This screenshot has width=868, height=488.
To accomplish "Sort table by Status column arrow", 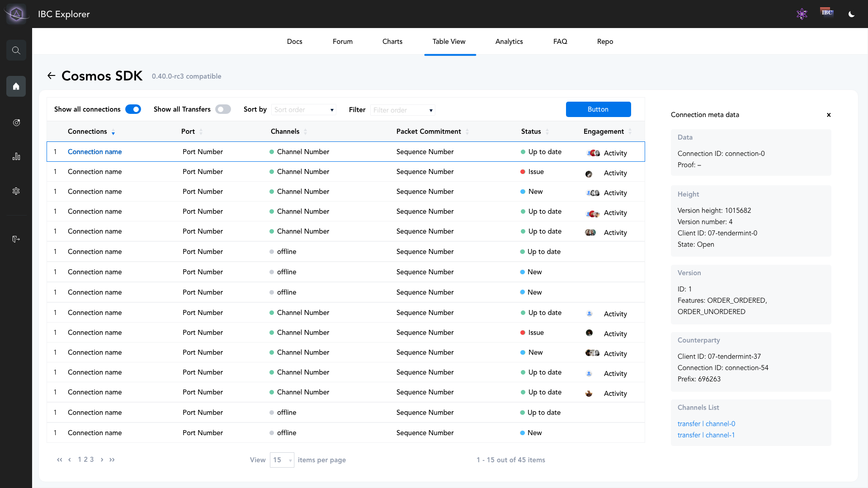I will (547, 132).
